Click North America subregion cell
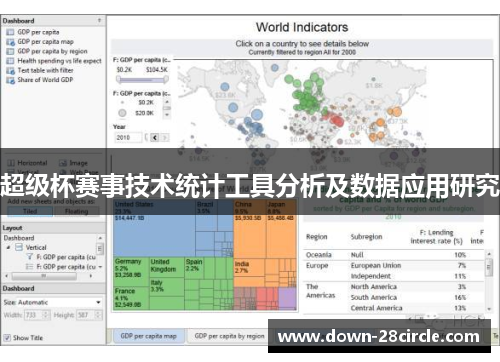 point(374,287)
